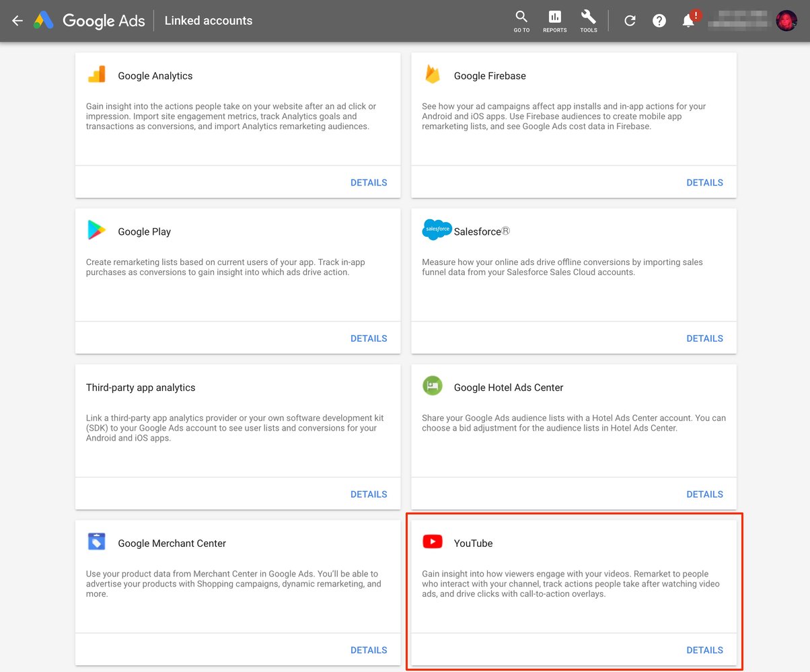Open the help question mark icon

pos(659,21)
